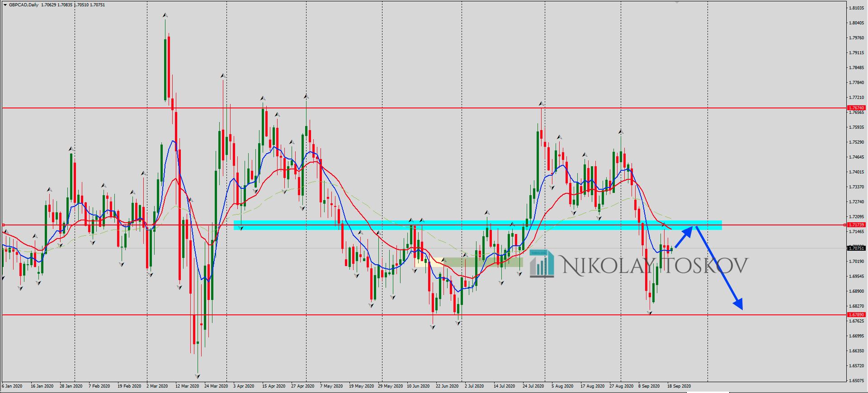Click price axis value 1.72740
Screen dimensions: 868x393
click(x=856, y=202)
